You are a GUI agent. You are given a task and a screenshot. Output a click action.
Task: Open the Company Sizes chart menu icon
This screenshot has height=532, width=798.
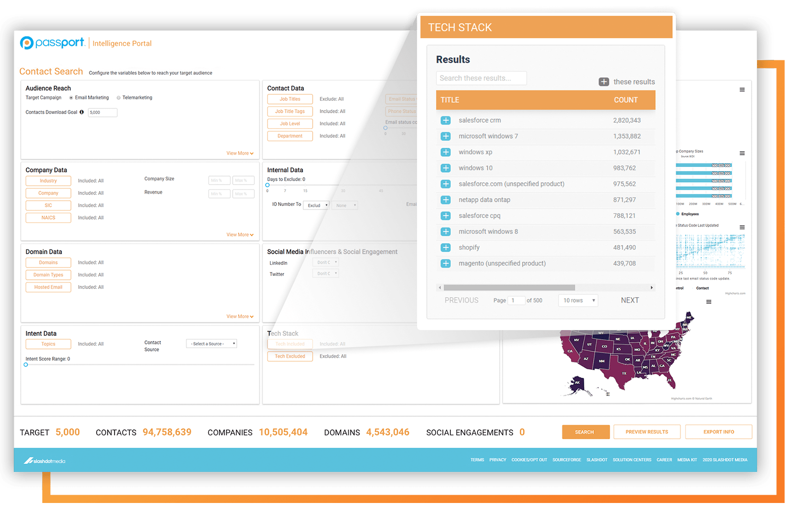(x=742, y=153)
